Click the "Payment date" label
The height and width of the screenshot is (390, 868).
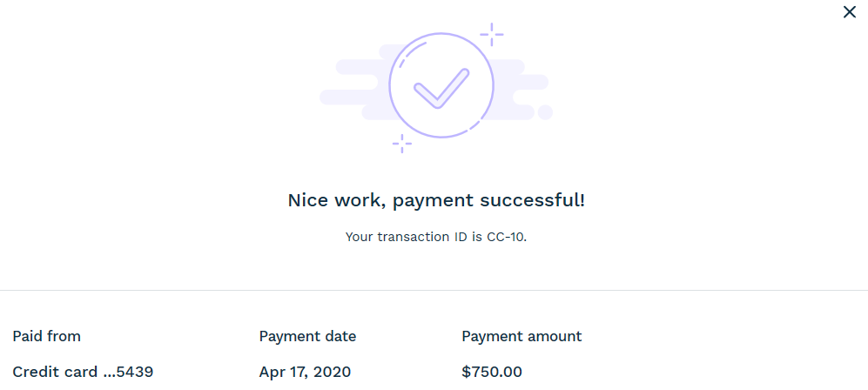point(307,336)
